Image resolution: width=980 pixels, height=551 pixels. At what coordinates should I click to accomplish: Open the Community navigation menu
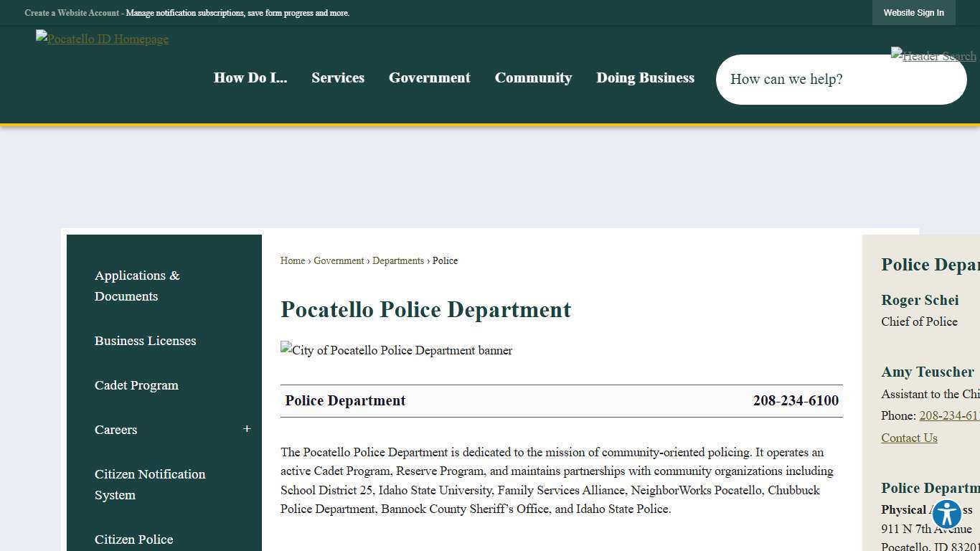click(533, 77)
